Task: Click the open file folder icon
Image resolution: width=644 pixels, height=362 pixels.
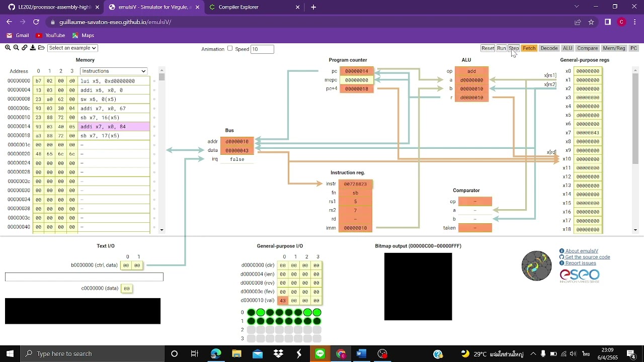Action: [41, 48]
